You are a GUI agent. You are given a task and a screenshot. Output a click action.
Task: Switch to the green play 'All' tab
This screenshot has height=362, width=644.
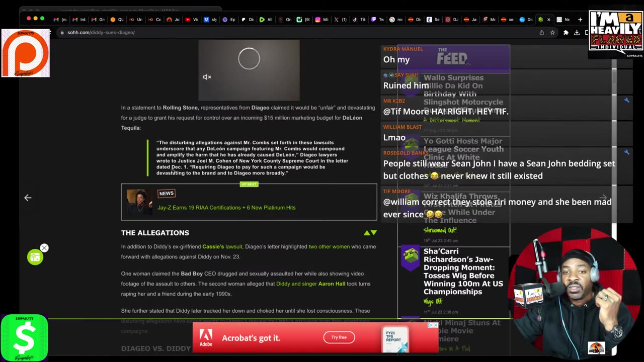266,20
